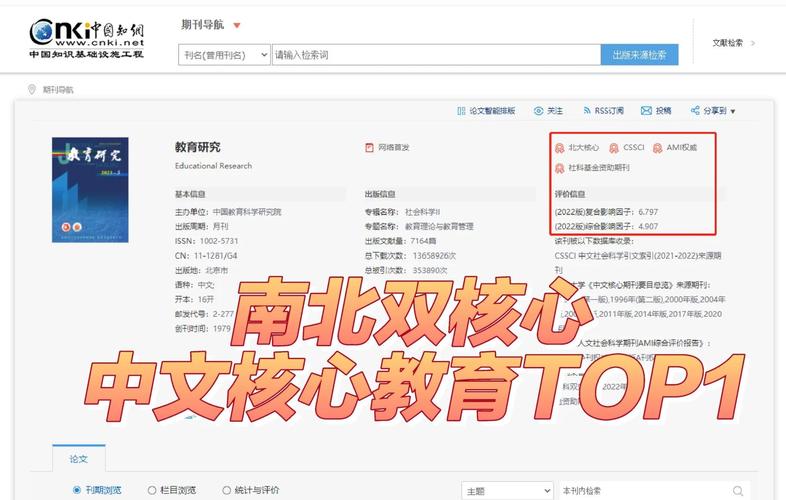Screen dimensions: 786x500
Task: Click the 本刊内检索 magnifier search icon
Action: point(738,491)
